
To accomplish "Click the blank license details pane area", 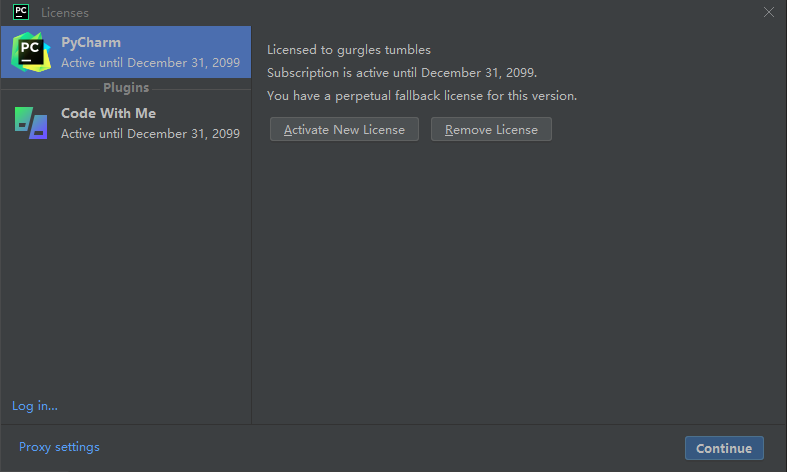I will click(x=518, y=280).
